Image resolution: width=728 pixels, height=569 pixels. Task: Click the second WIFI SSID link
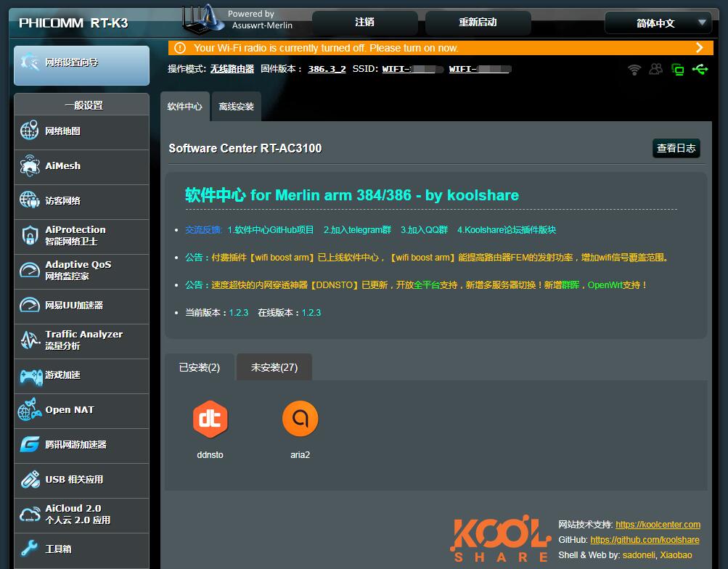480,69
